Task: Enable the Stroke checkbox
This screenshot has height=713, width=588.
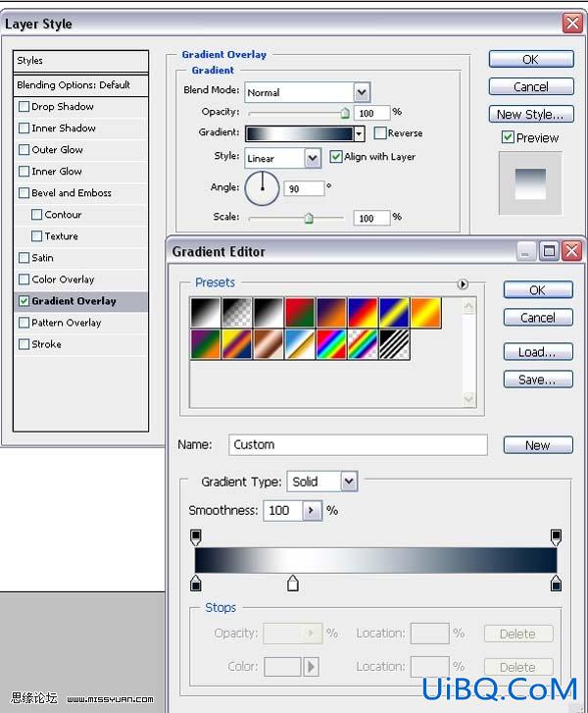Action: pyautogui.click(x=24, y=344)
